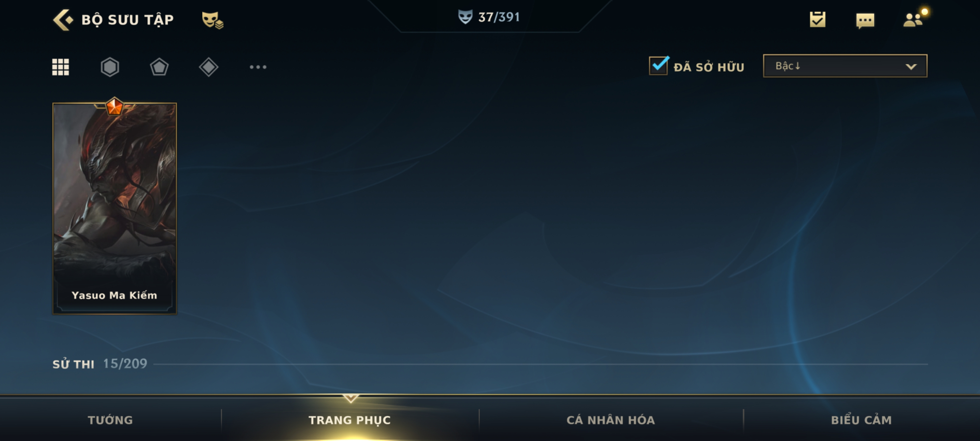Uncheck the ĐÃ SỞ HỮU checkbox
This screenshot has width=980, height=441.
658,66
